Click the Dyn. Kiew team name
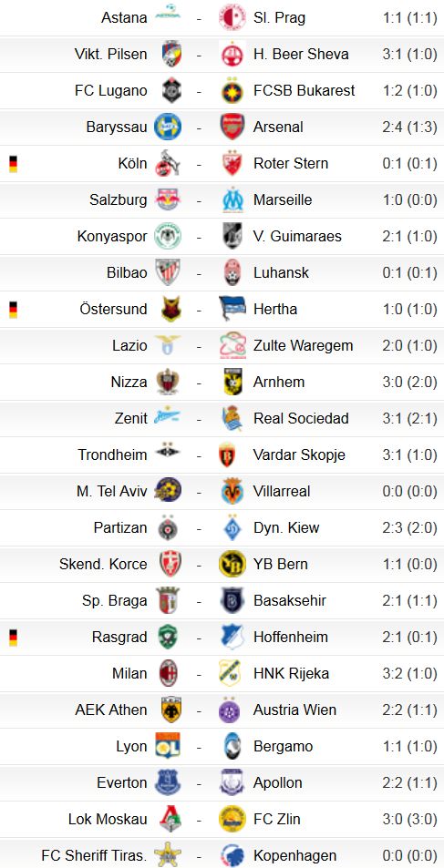The height and width of the screenshot is (868, 444). coord(286,527)
